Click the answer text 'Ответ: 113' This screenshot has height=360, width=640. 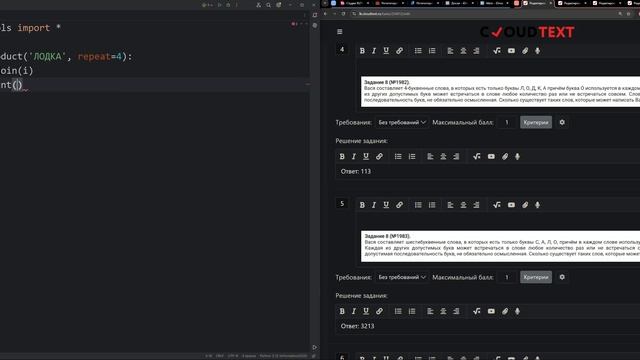tap(356, 171)
